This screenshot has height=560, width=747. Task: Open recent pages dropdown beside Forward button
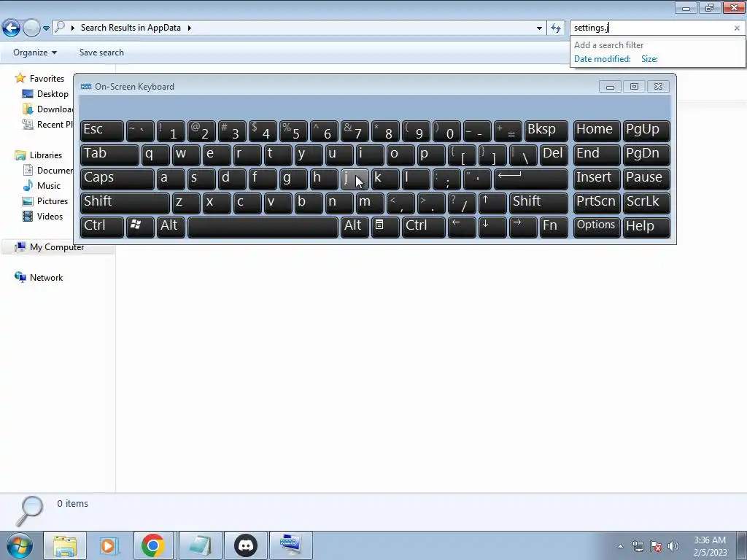(x=46, y=28)
